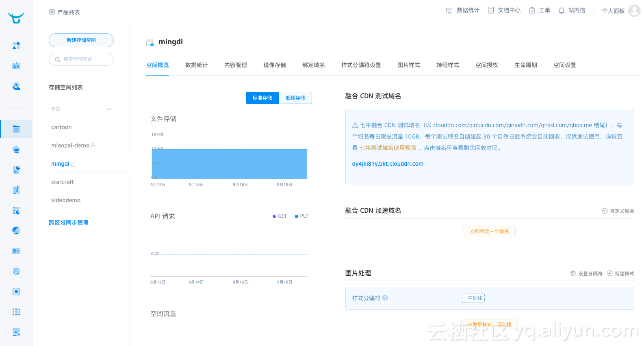Screen dimensions: 644x346
Task: Open the 转码样式 tab
Action: point(448,65)
